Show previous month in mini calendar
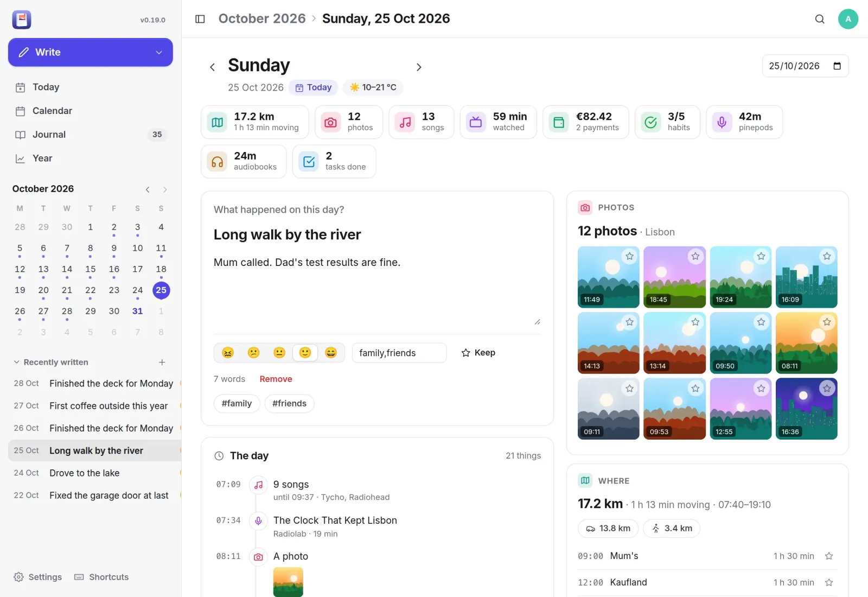 pos(148,189)
